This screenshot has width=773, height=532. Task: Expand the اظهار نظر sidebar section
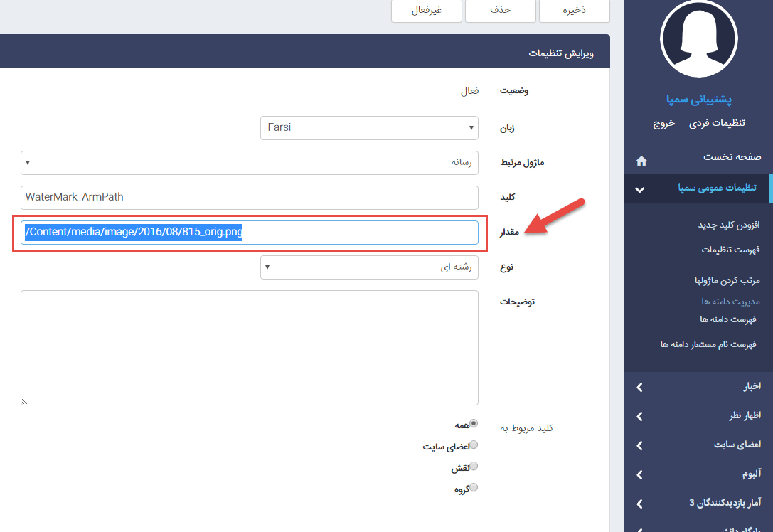coord(639,417)
